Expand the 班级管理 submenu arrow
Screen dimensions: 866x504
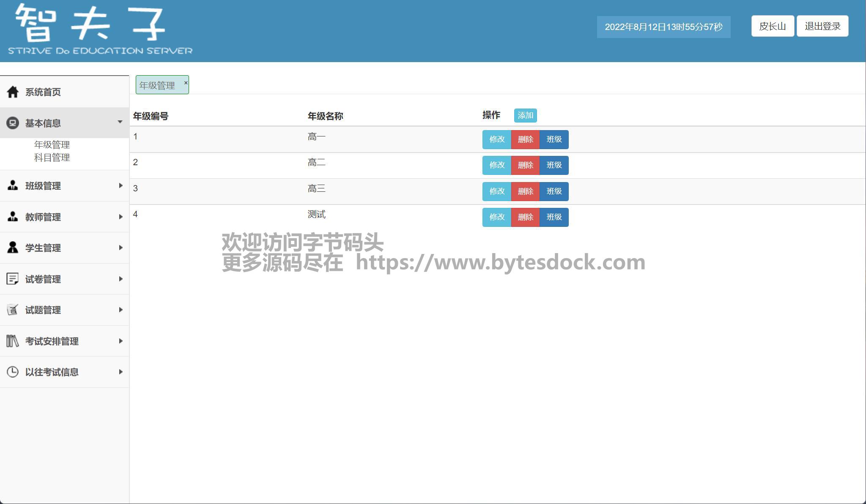121,185
